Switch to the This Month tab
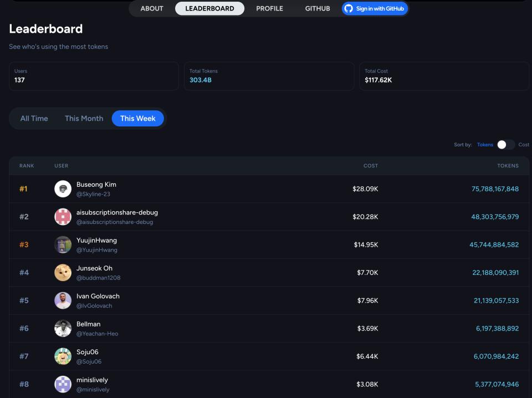Image resolution: width=532 pixels, height=398 pixels. click(x=84, y=119)
